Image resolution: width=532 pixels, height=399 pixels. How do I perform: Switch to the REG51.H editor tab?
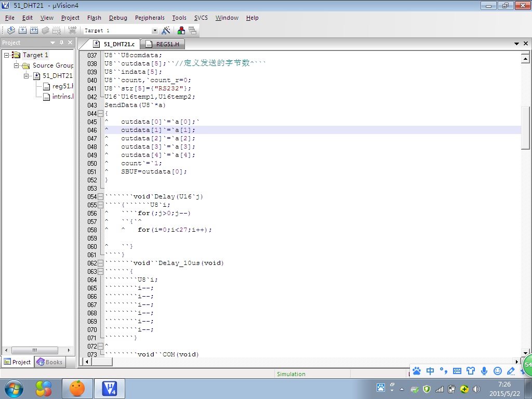point(163,44)
